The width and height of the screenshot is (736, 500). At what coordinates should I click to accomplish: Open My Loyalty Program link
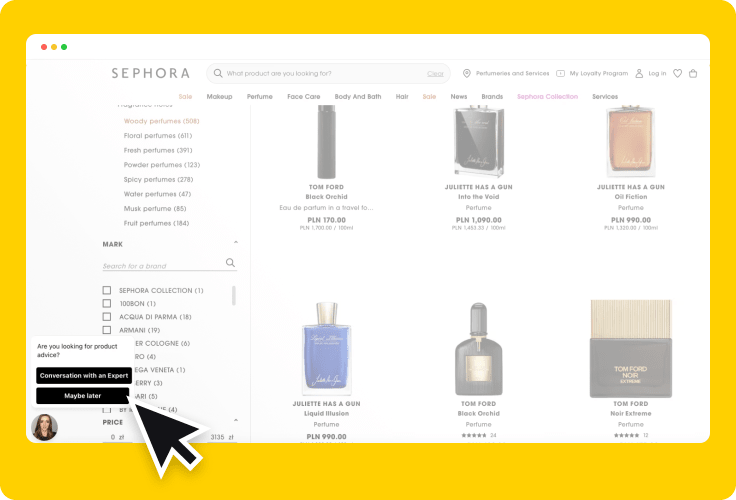click(598, 73)
